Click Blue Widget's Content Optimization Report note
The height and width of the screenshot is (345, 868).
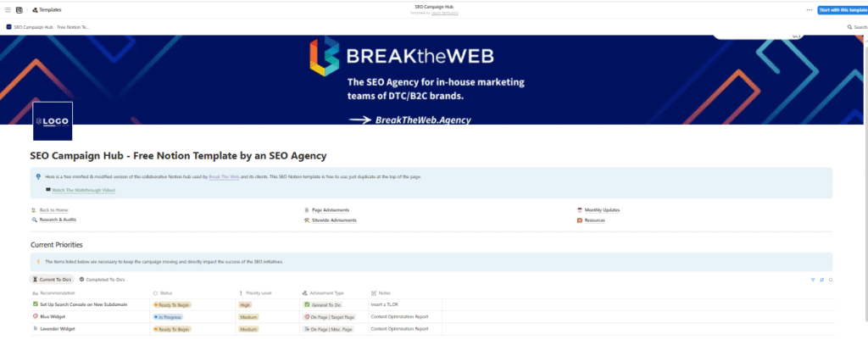(399, 317)
